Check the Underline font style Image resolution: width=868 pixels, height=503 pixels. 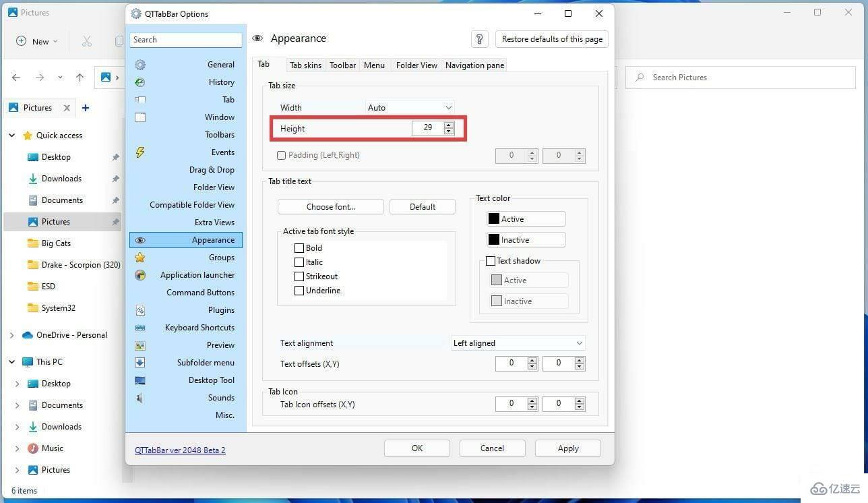click(299, 291)
